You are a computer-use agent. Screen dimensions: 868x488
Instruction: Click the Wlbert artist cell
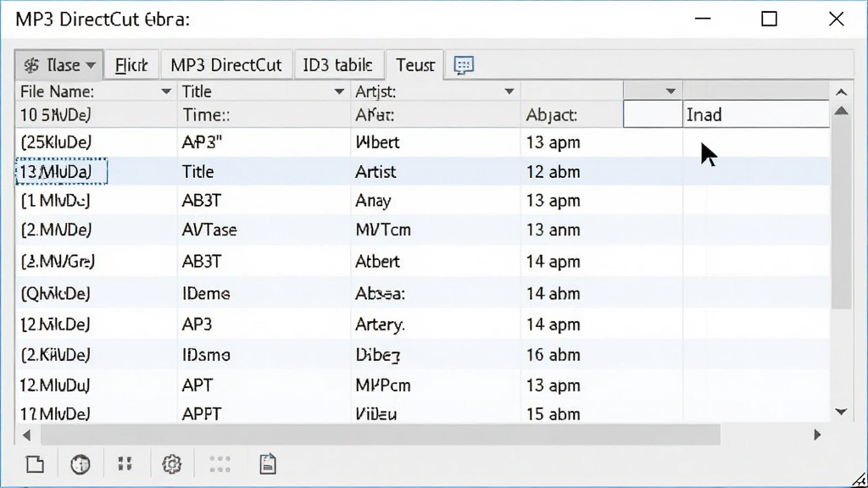click(435, 142)
